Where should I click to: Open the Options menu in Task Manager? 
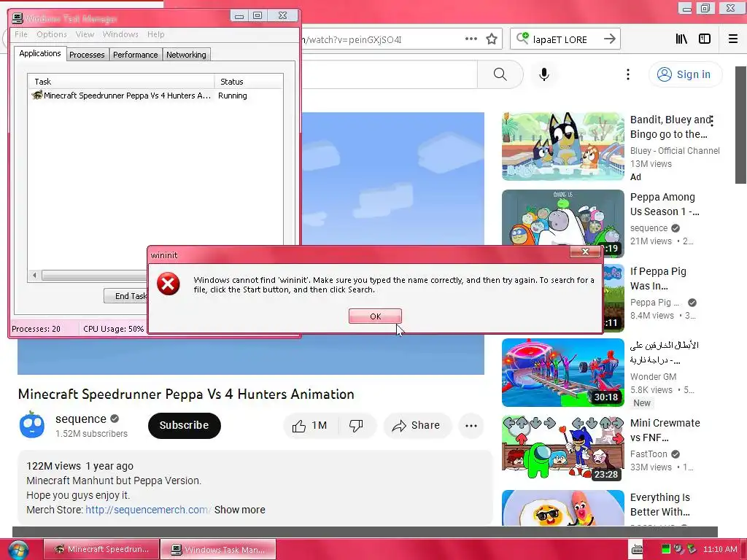pos(52,34)
